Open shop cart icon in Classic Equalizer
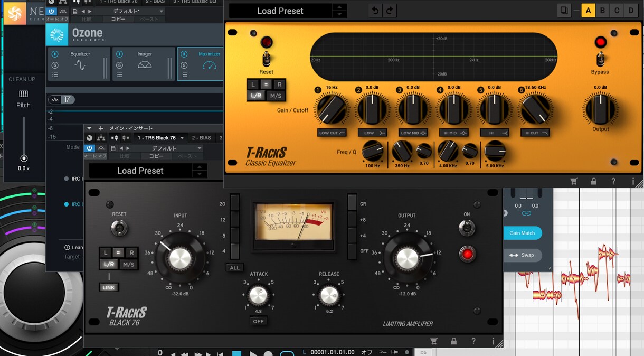The width and height of the screenshot is (644, 356). (574, 181)
